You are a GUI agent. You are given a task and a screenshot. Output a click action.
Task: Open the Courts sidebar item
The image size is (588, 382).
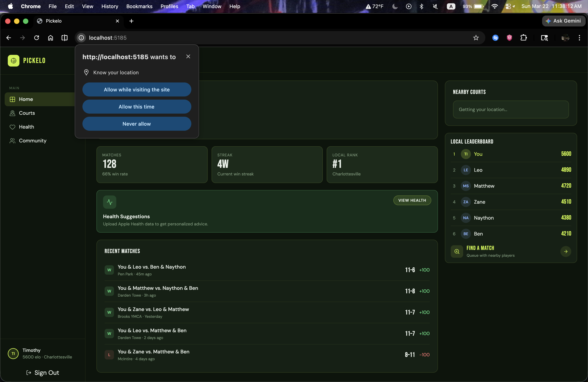pyautogui.click(x=27, y=113)
